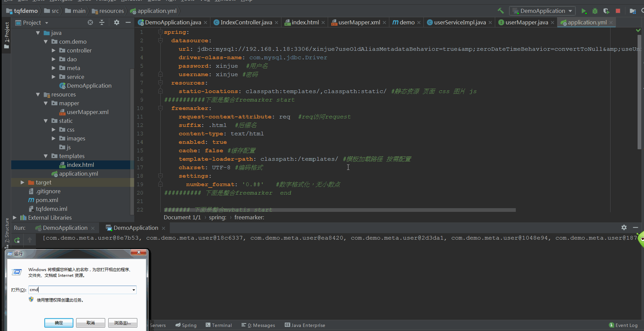Click the locate/scroll from source target icon
644x331 pixels.
[90, 22]
